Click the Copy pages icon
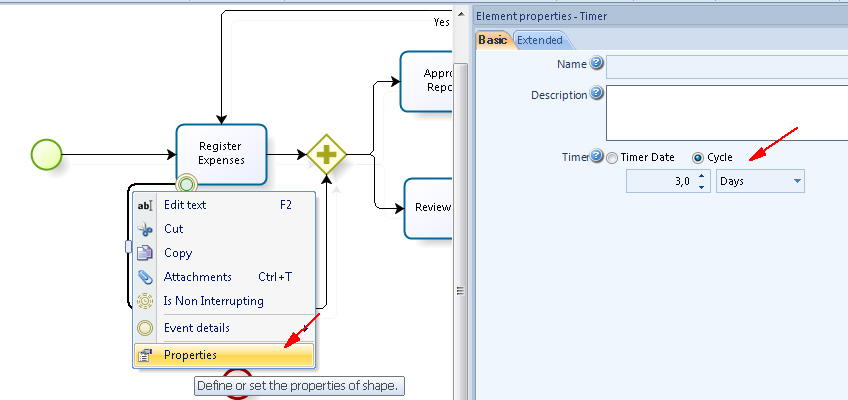848x400 pixels. click(145, 253)
